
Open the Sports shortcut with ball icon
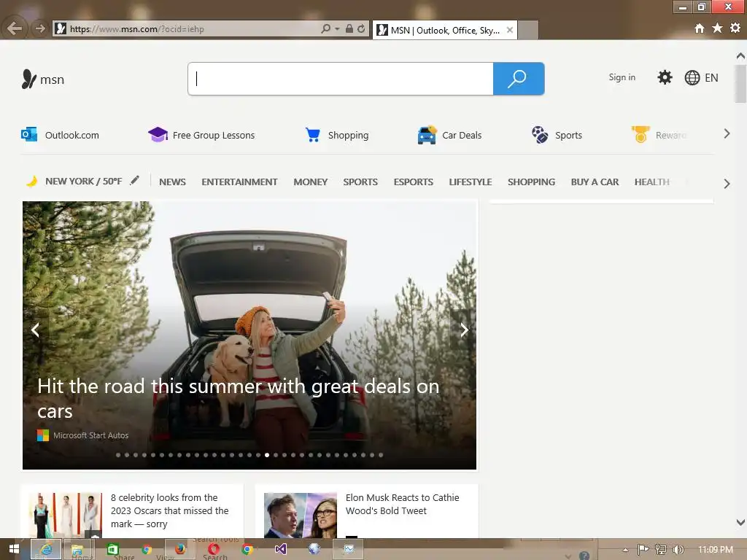click(x=557, y=135)
